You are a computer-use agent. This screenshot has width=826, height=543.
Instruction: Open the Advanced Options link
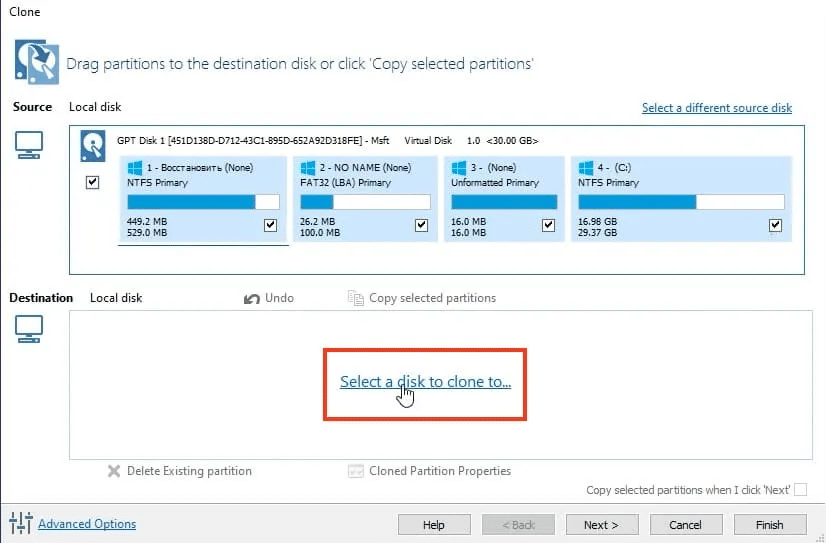click(x=87, y=524)
